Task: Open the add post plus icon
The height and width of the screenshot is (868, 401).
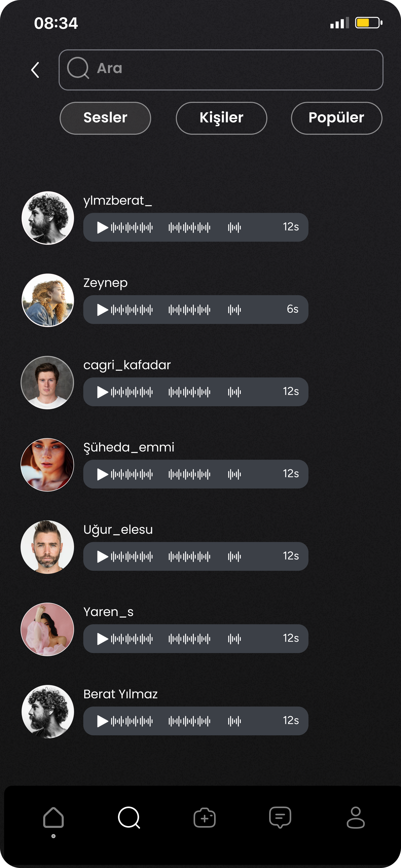Action: point(205,817)
